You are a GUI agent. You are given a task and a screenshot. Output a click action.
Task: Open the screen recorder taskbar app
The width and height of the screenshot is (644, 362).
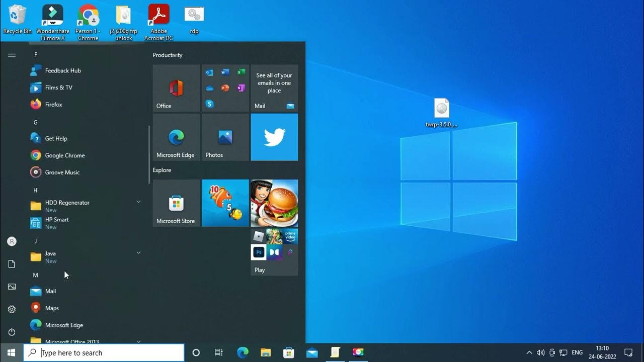point(358,352)
